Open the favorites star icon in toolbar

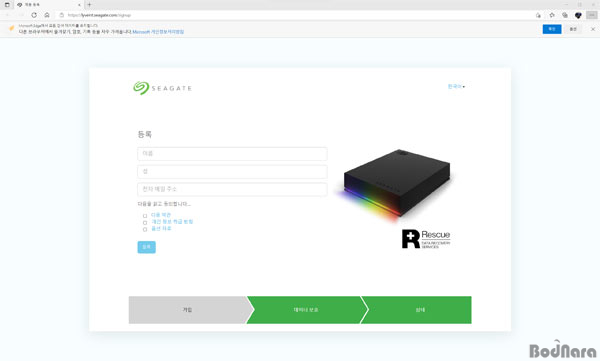[x=552, y=15]
